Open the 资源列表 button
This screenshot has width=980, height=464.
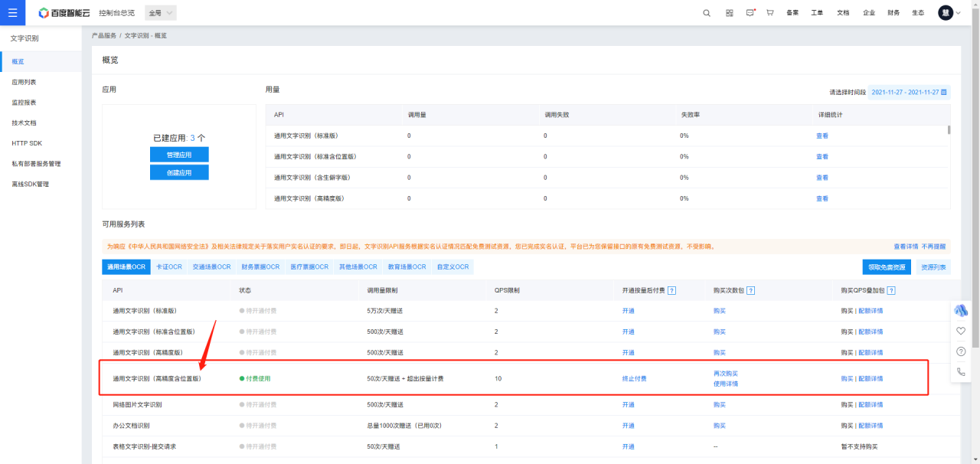933,267
